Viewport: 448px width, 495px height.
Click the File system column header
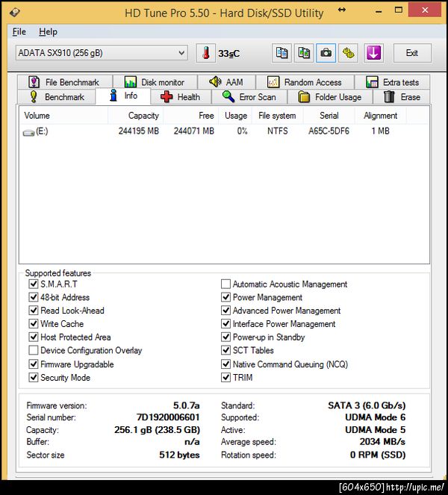click(x=278, y=116)
